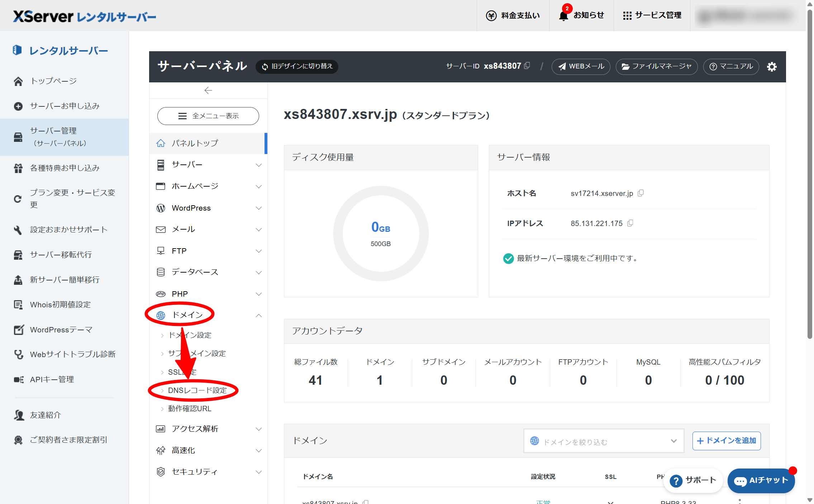814x504 pixels.
Task: Open 各種特典お申し込み in sidebar
Action: 65,168
